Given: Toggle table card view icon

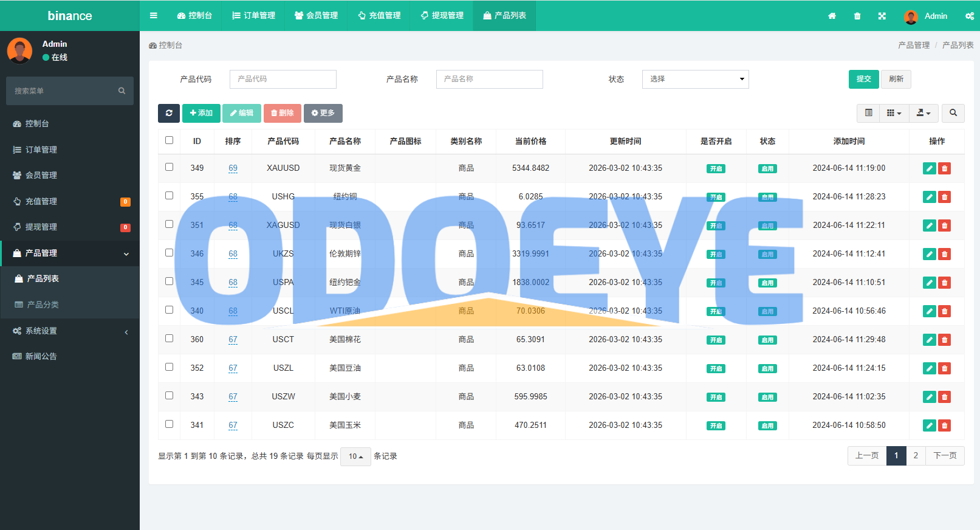Looking at the screenshot, I should (x=869, y=113).
